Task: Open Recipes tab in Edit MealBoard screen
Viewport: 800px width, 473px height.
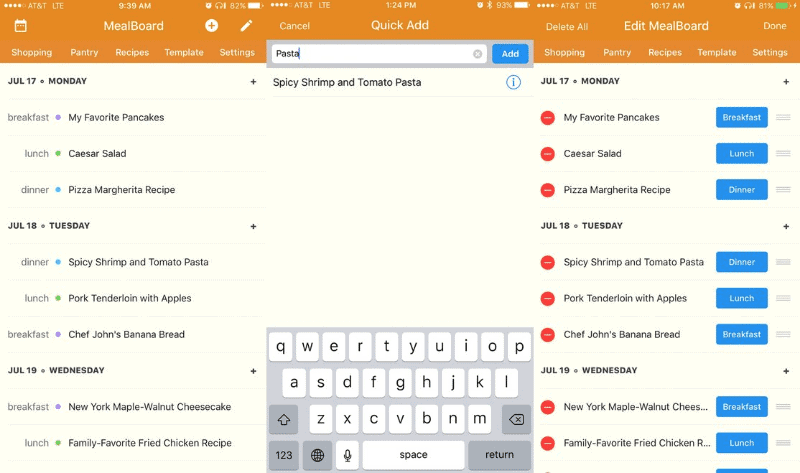Action: [x=665, y=53]
